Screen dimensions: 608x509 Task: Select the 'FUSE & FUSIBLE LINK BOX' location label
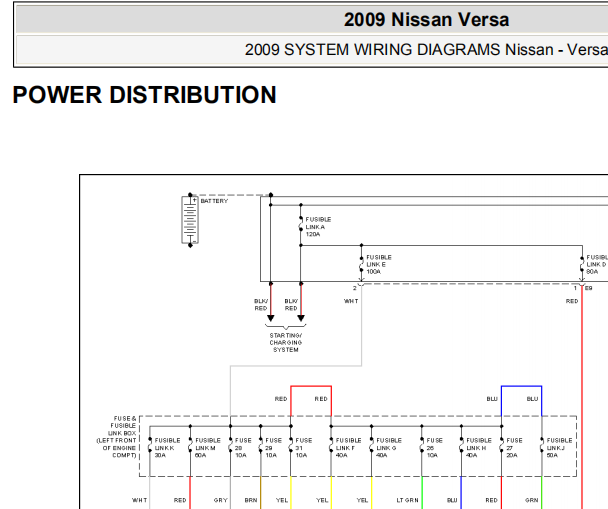pos(116,437)
